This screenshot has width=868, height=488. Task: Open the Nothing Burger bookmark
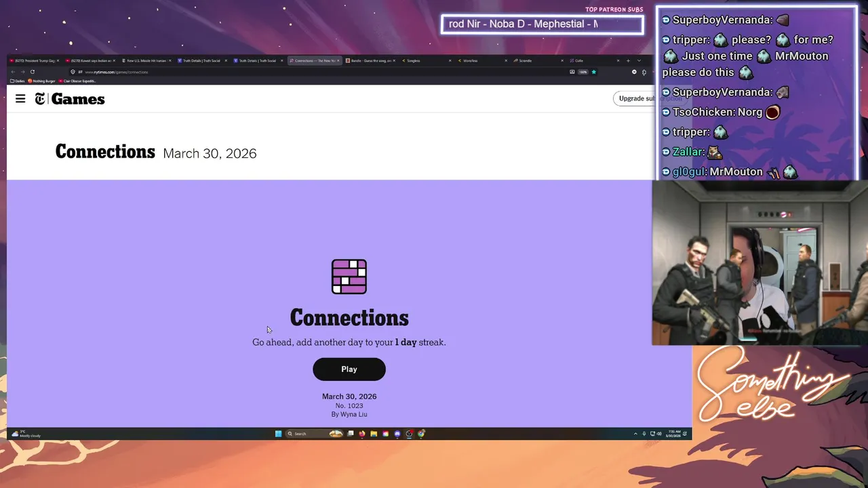[41, 81]
